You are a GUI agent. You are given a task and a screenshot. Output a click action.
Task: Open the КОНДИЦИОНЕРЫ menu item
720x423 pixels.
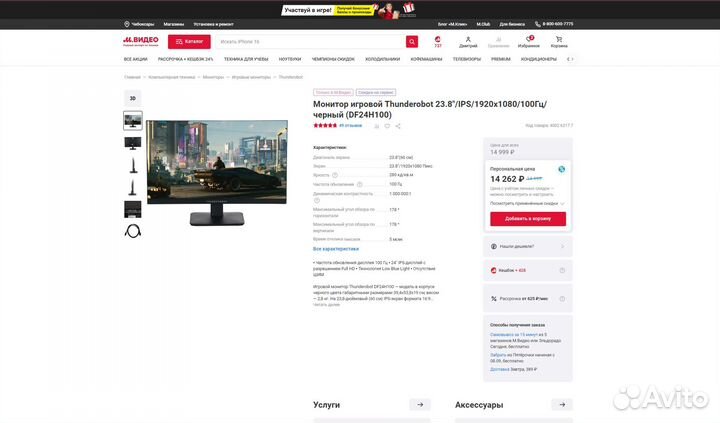pos(539,59)
